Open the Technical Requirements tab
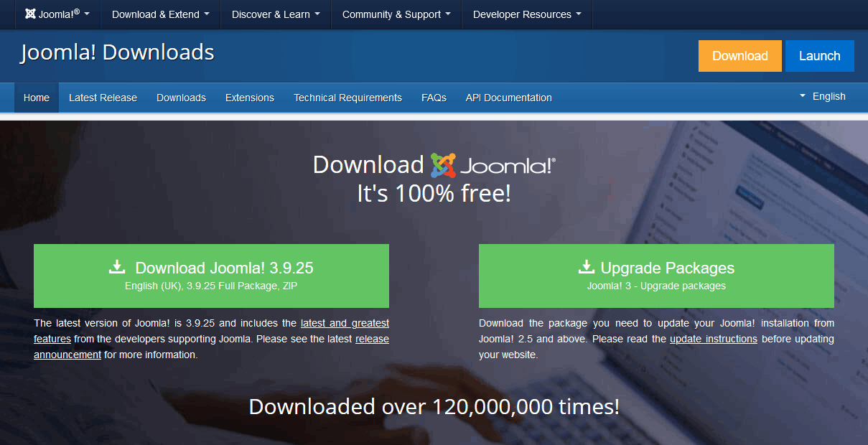The width and height of the screenshot is (868, 445). 347,98
